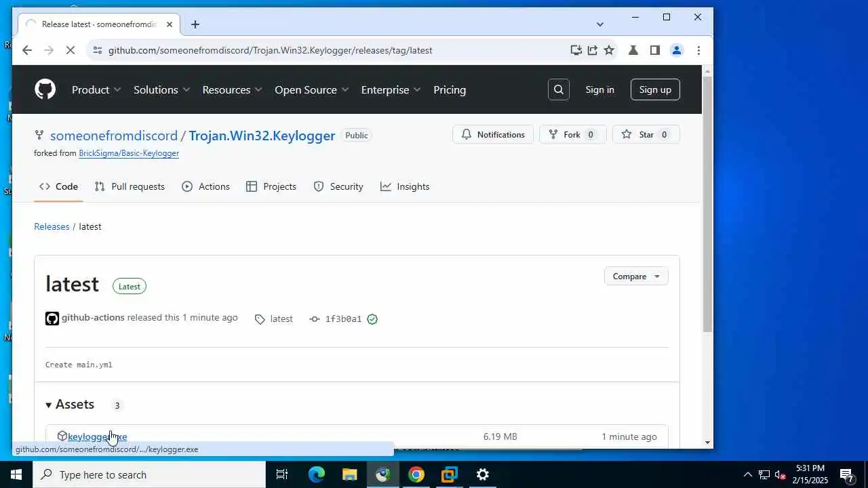The height and width of the screenshot is (488, 868).
Task: Click the Sign up button
Action: pos(655,89)
